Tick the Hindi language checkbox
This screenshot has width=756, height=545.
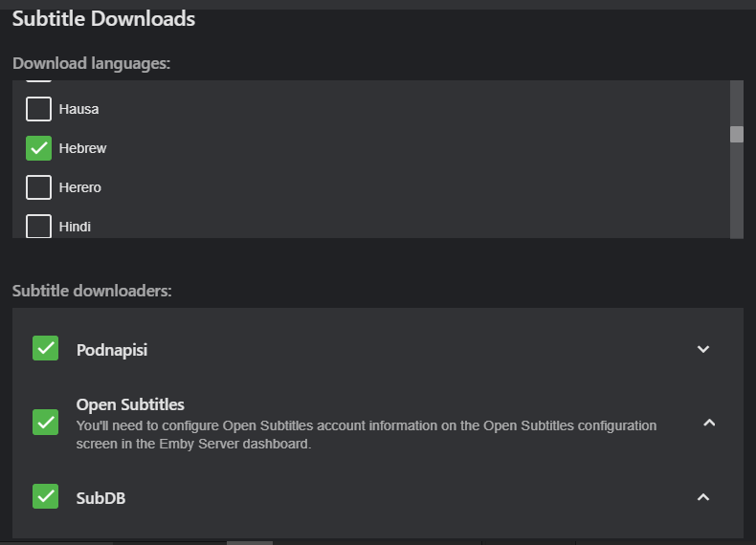38,227
